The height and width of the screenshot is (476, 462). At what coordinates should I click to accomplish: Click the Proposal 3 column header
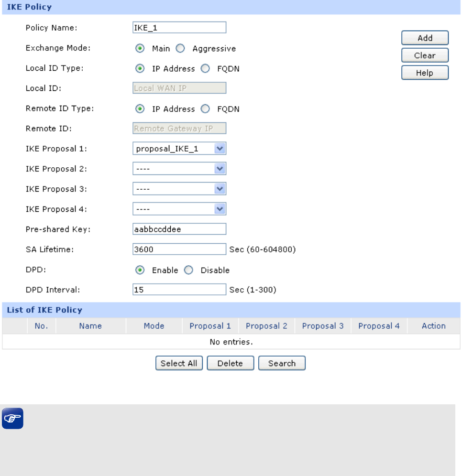pos(322,326)
